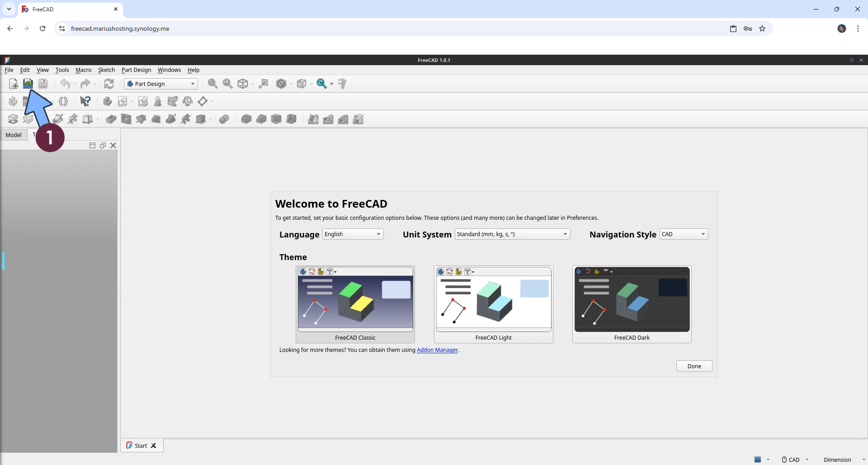Click the Hole tool icon
The height and width of the screenshot is (465, 868).
(x=126, y=119)
